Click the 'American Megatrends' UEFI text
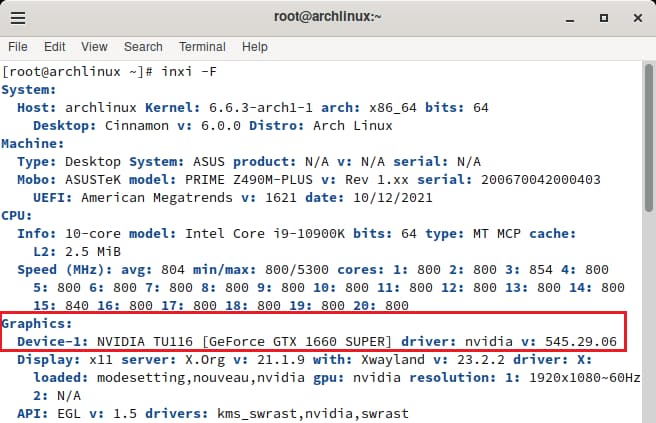 pyautogui.click(x=157, y=197)
